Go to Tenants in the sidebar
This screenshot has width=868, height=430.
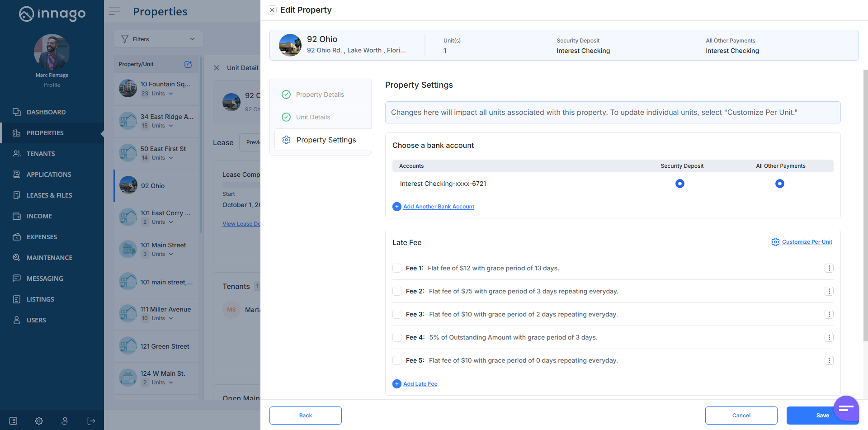coord(41,154)
